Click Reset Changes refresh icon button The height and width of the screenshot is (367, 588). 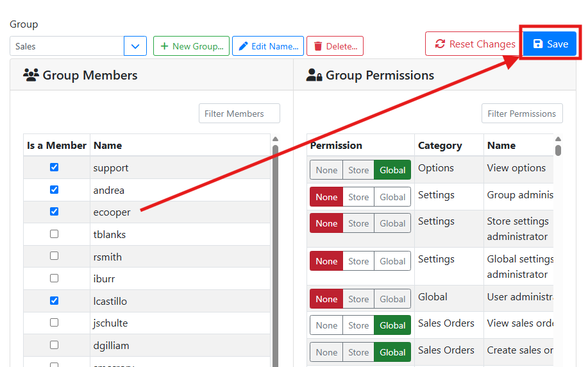point(475,44)
